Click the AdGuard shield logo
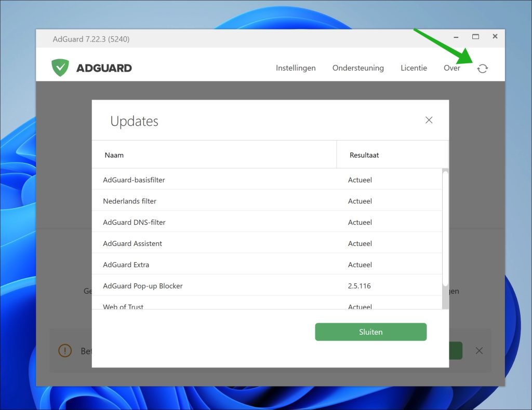 click(60, 68)
